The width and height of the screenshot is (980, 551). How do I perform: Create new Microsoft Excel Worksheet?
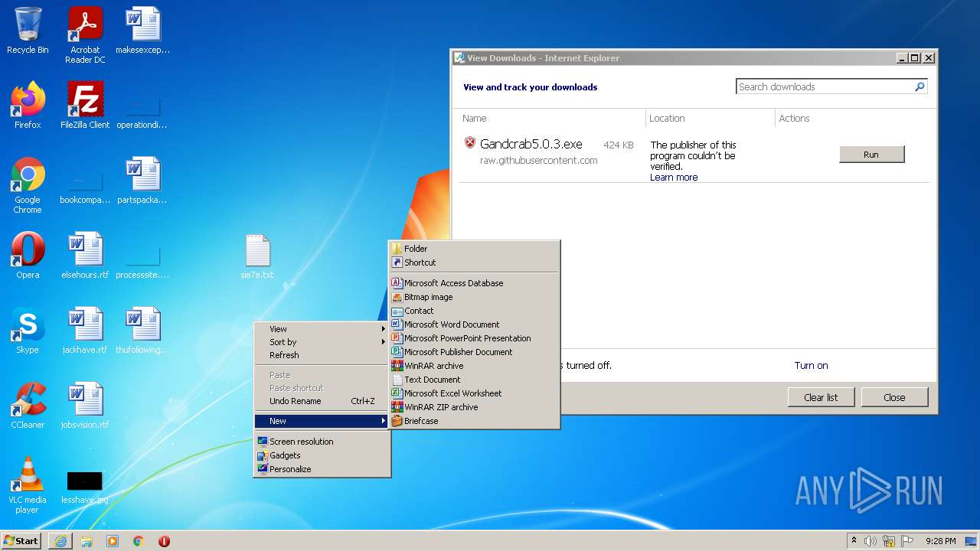pos(475,393)
